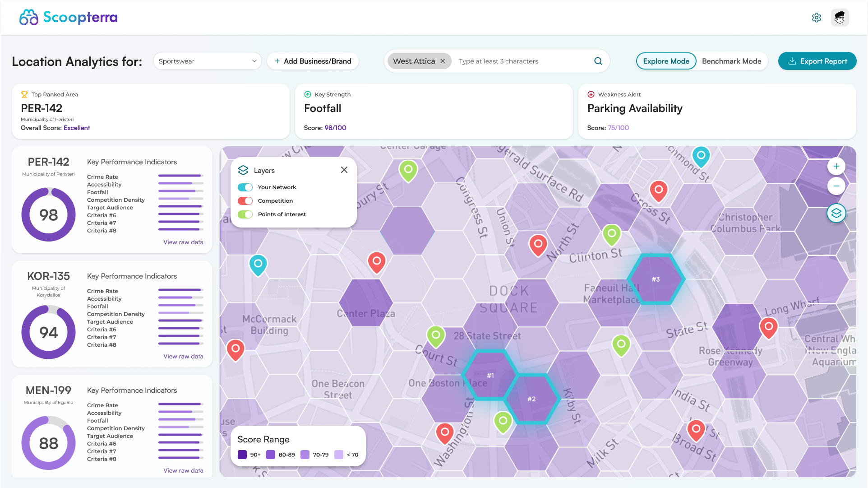Click the green pin near Center Garage
This screenshot has width=868, height=488.
pyautogui.click(x=408, y=172)
